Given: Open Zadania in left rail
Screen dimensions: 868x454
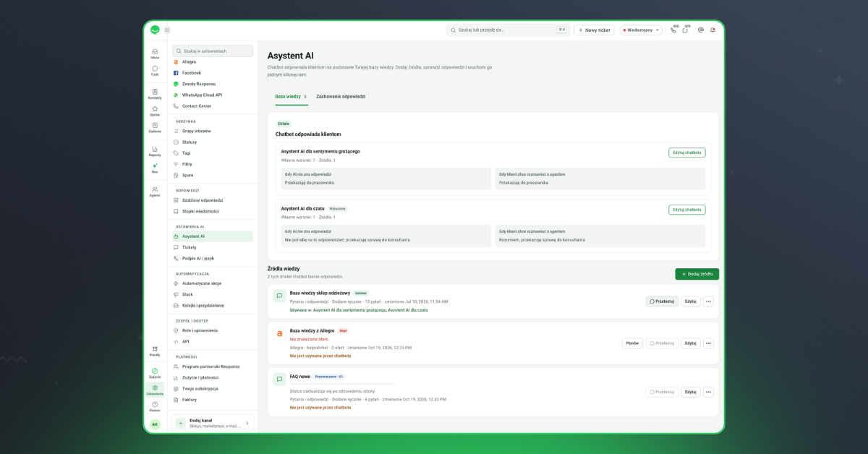Looking at the screenshot, I should point(155,127).
